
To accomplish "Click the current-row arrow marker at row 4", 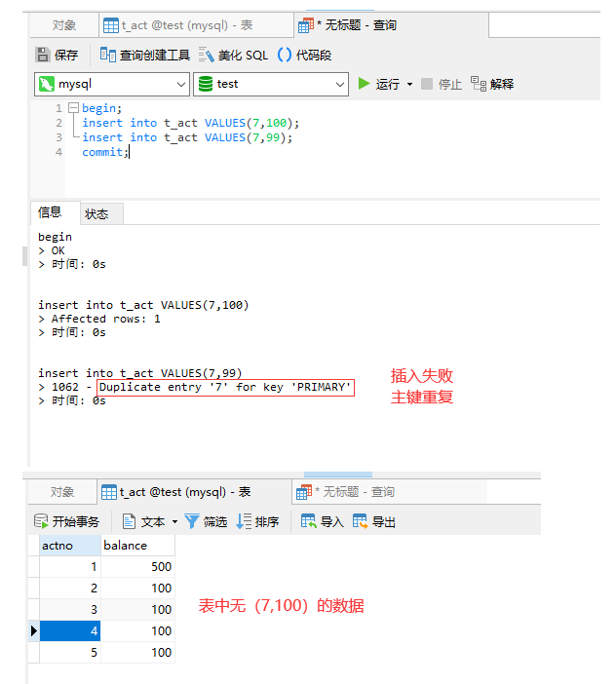I will click(33, 630).
